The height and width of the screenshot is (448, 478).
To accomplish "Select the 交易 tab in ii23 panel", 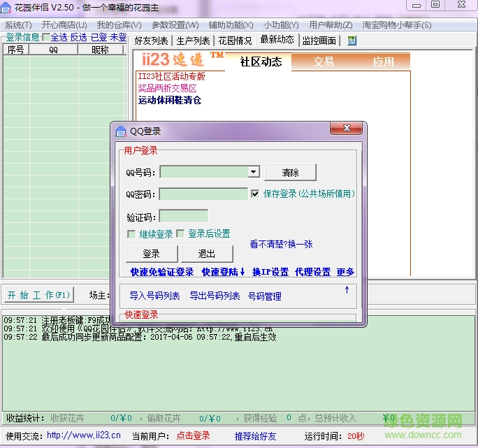I will [x=323, y=62].
